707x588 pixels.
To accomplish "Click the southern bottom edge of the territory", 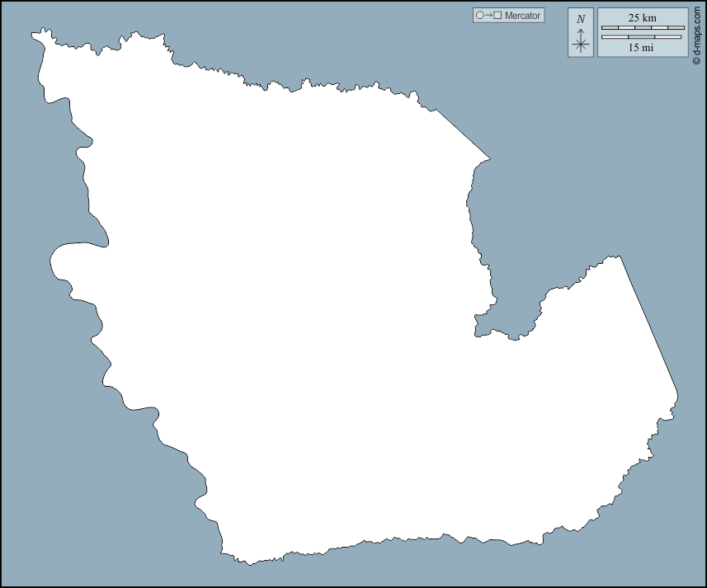I will pos(371,543).
